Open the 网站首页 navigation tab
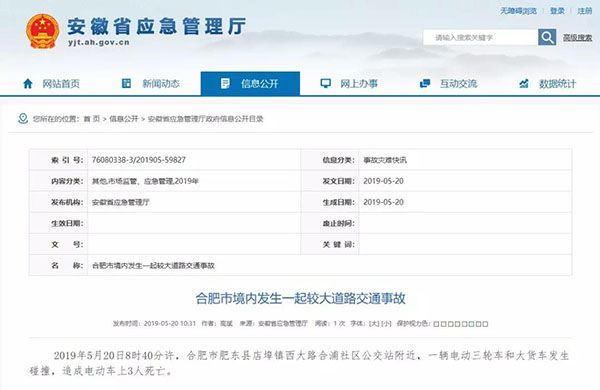 coord(51,83)
